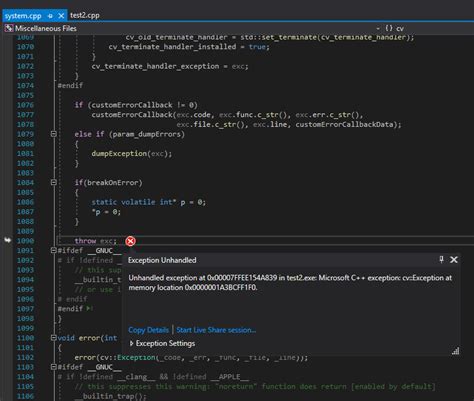Click the Copy Details link
474x401 pixels.
[148, 330]
